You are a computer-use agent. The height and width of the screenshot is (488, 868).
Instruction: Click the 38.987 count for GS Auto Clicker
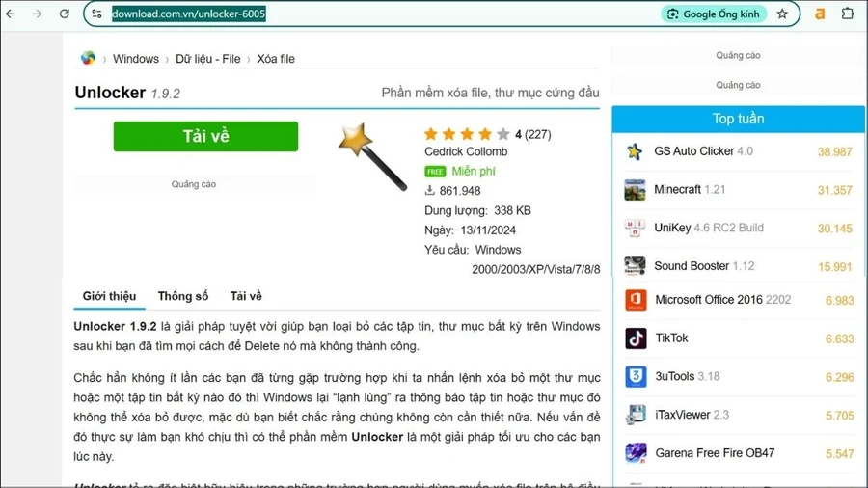click(x=835, y=152)
